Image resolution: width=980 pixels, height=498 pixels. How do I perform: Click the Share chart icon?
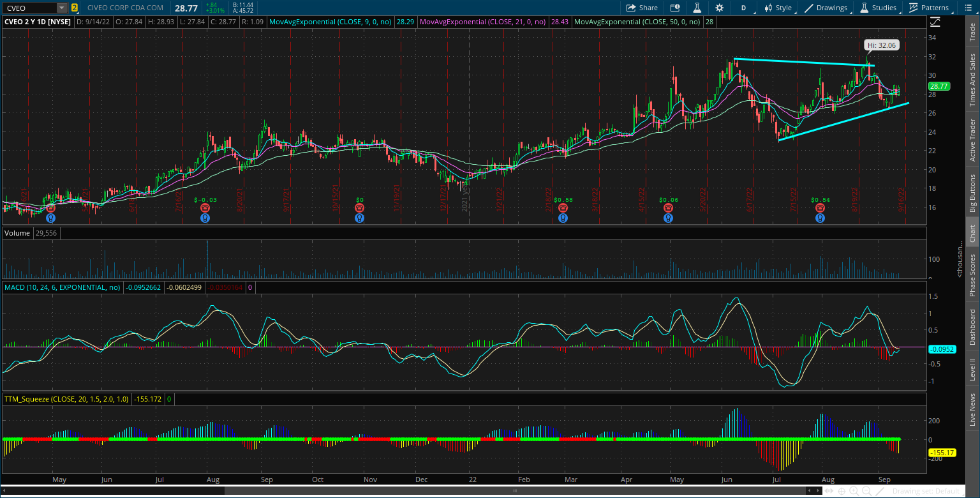pos(642,8)
